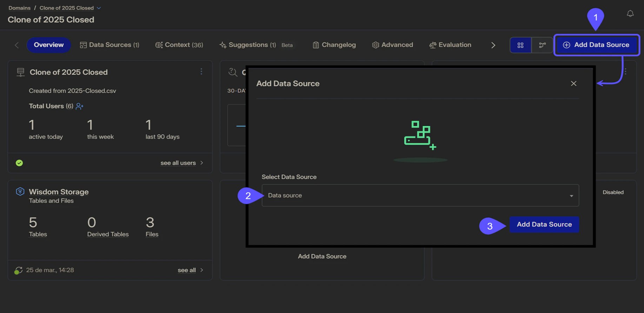This screenshot has height=313, width=644.
Task: Click the '1 active today' stat
Action: click(46, 129)
